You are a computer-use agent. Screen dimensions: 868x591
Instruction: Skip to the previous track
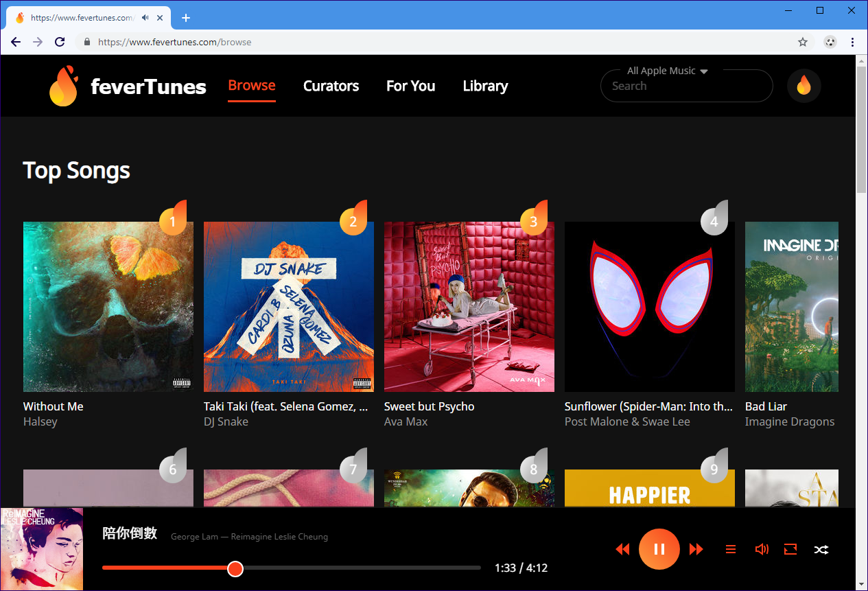[x=622, y=549]
